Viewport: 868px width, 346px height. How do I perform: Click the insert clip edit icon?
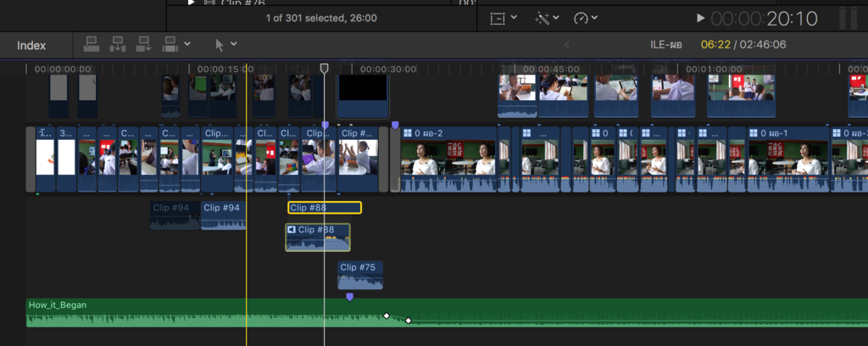pyautogui.click(x=119, y=44)
